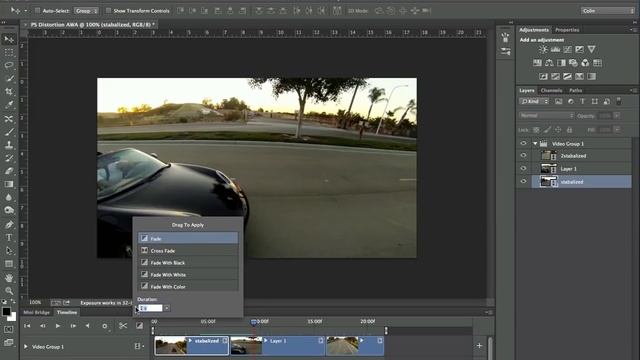The image size is (640, 360).
Task: Select the Lasso tool
Action: (9, 65)
